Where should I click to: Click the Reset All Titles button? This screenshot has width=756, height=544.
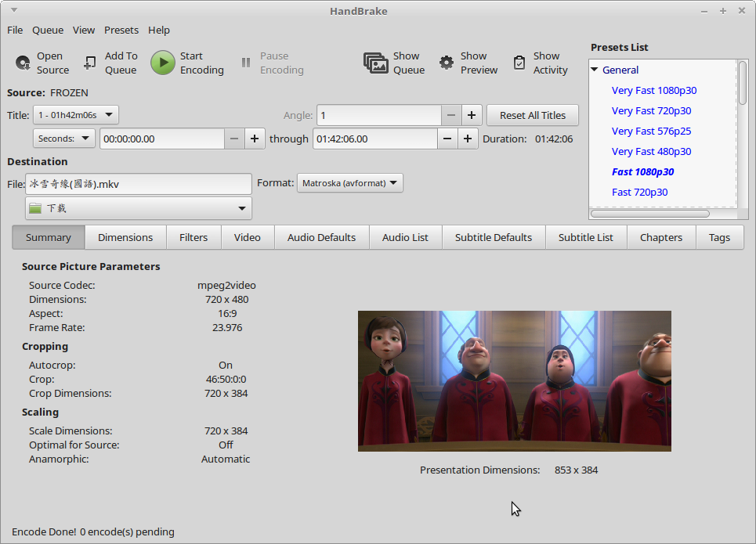point(532,115)
